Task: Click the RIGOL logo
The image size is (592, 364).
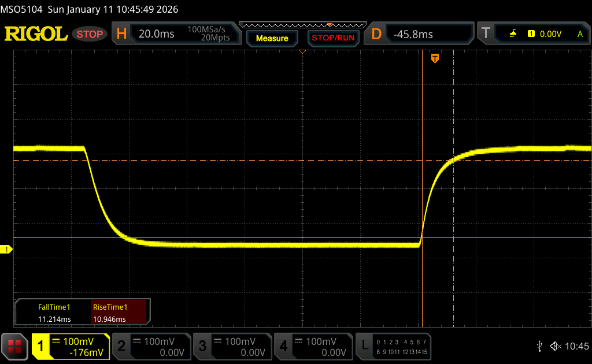Action: (36, 34)
